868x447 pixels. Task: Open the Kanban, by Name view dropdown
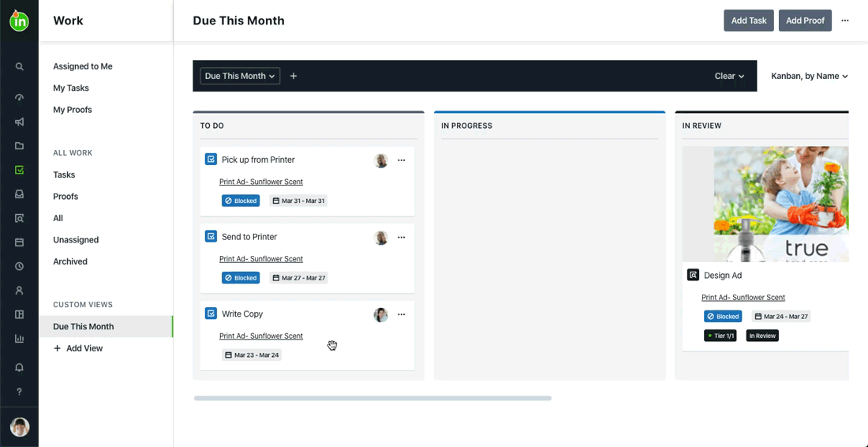pyautogui.click(x=810, y=76)
